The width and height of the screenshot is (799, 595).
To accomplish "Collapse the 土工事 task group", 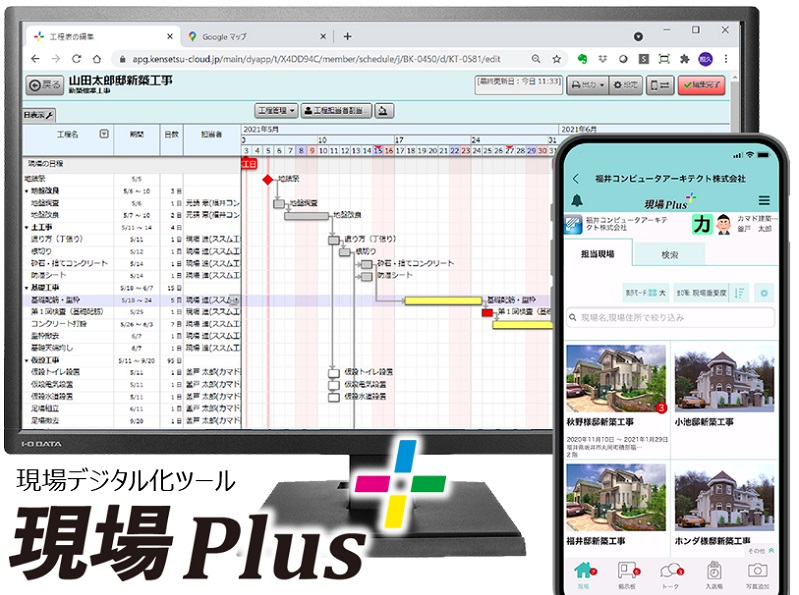I will (x=26, y=228).
